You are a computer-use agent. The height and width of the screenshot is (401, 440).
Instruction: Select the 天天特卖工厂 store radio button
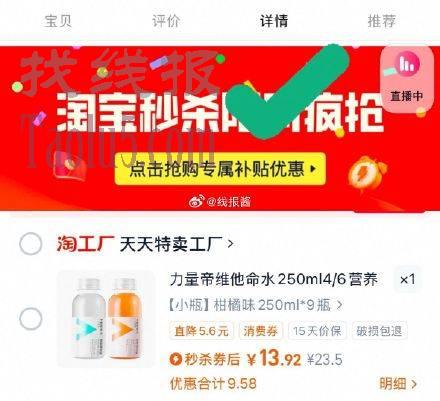pos(30,244)
